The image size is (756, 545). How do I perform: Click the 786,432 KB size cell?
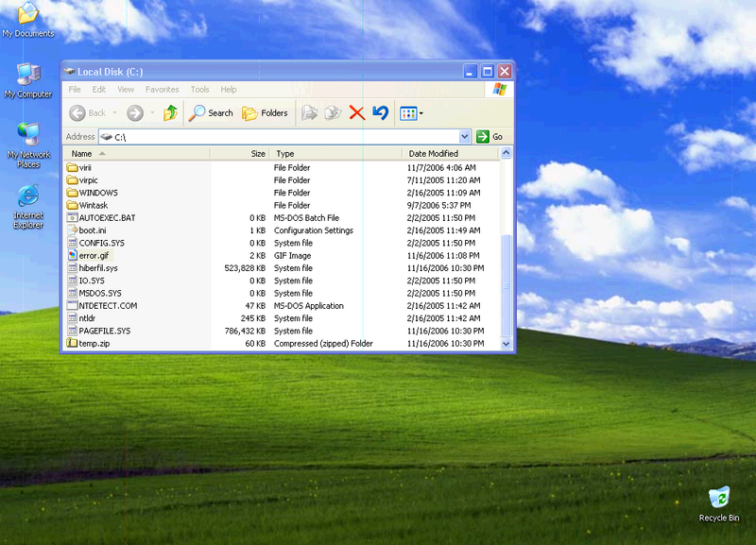click(245, 331)
